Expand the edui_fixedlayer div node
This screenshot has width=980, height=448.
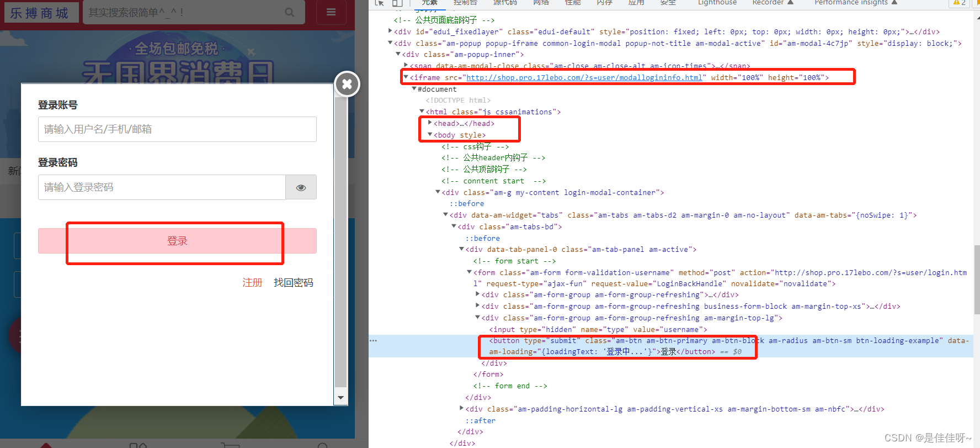tap(390, 31)
